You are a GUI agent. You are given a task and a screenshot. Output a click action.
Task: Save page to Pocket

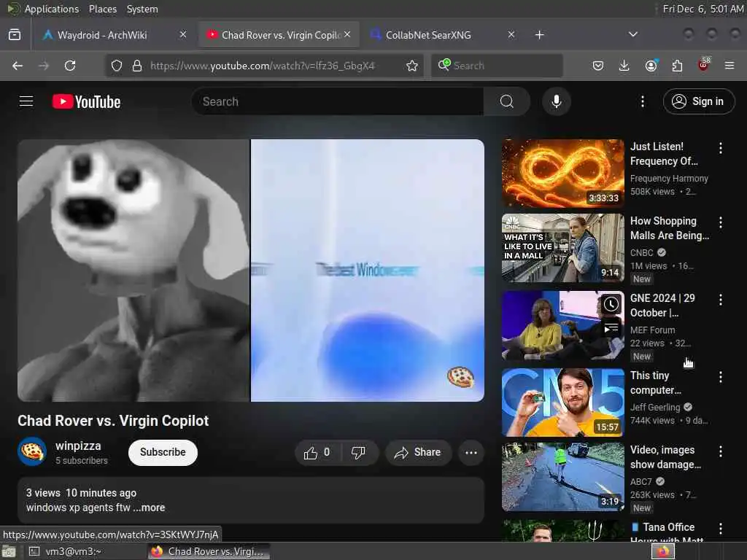[x=598, y=66]
